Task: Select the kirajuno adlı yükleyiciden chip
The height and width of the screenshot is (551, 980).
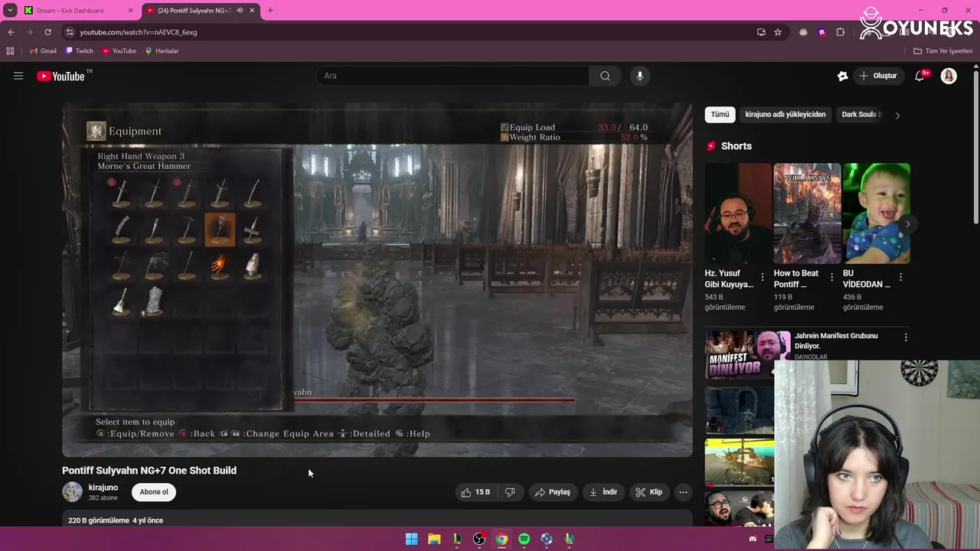Action: [786, 115]
